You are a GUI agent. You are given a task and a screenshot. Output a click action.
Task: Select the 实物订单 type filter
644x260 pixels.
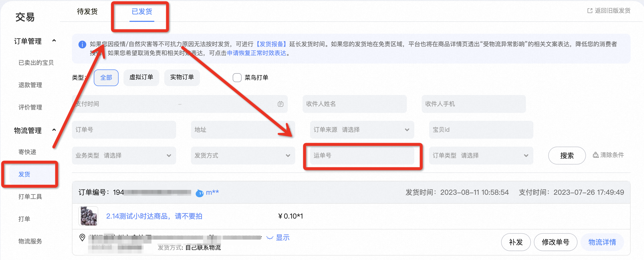pos(182,77)
